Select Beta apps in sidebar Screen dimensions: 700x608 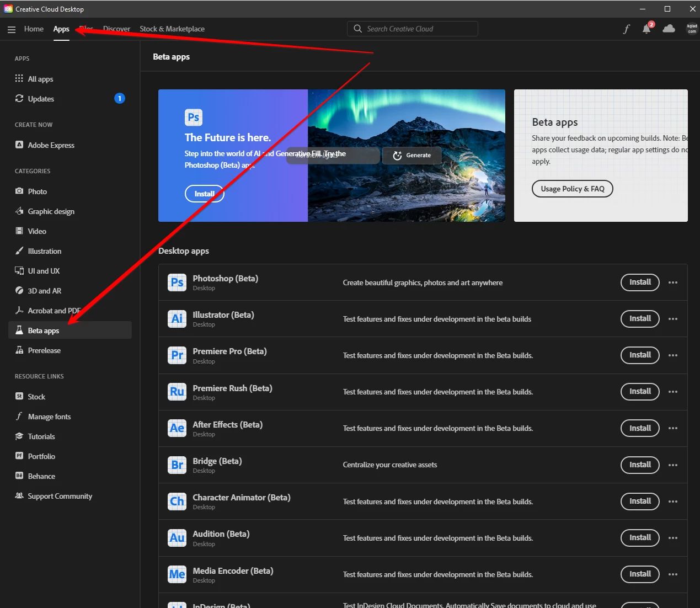point(70,330)
